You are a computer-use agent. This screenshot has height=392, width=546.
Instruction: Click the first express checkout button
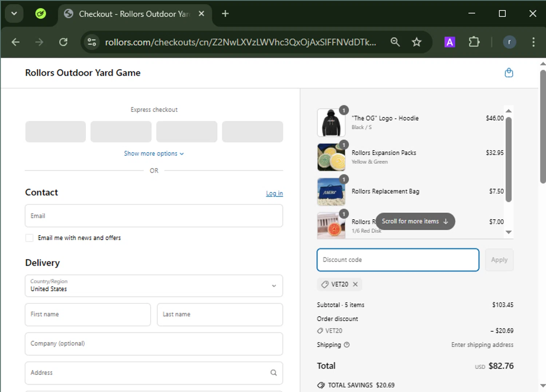55,132
